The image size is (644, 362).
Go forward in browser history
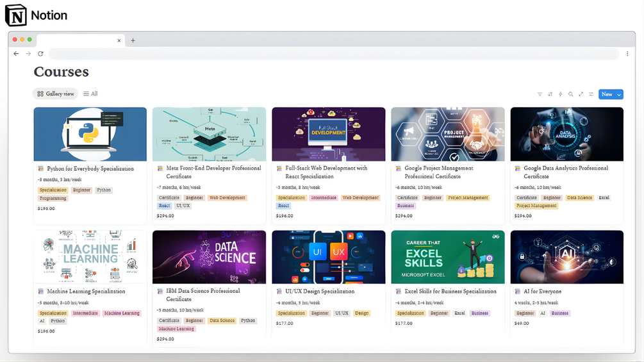[x=28, y=53]
